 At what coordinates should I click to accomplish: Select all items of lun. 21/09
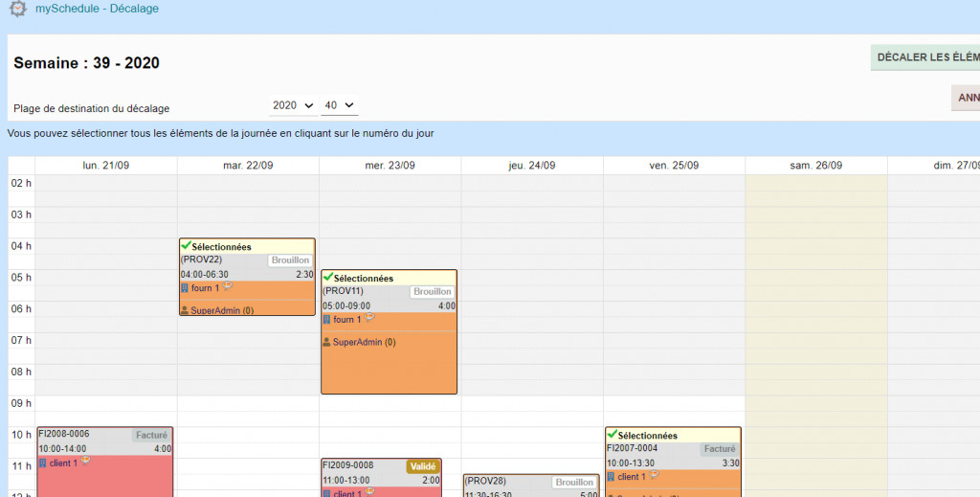click(106, 165)
